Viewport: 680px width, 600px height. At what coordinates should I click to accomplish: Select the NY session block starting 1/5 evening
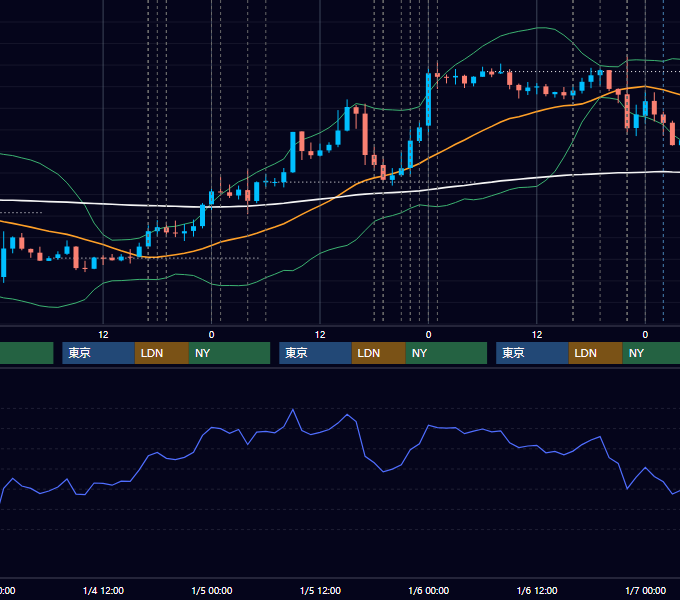tap(446, 353)
